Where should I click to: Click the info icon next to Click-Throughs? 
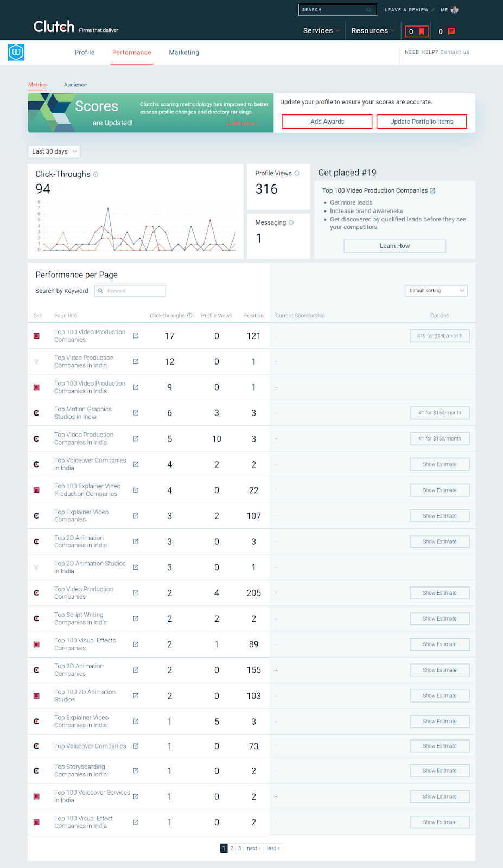(x=96, y=174)
